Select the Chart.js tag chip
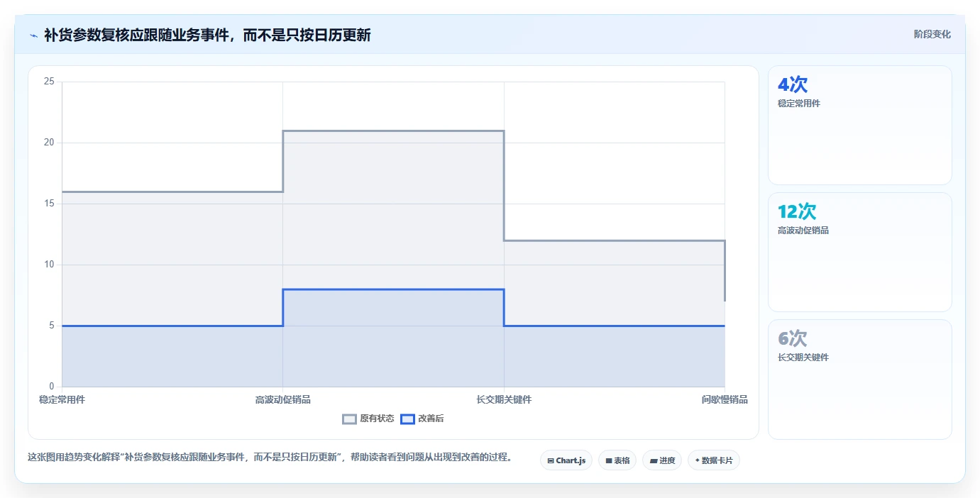The height and width of the screenshot is (498, 980). [566, 460]
